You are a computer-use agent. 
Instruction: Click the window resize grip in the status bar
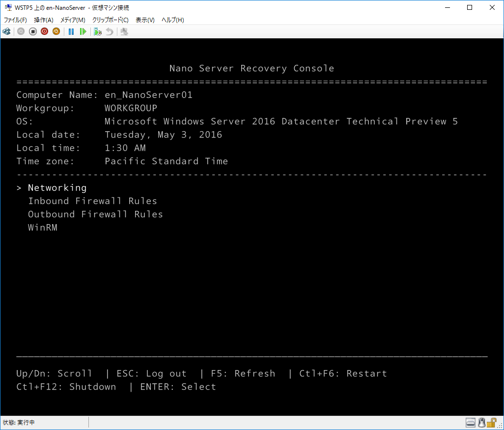click(x=500, y=426)
